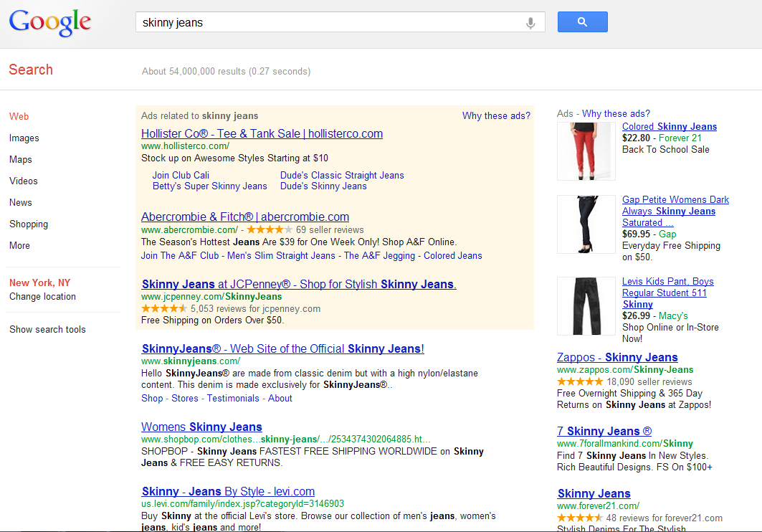Click www.hollisterco.com green URL
This screenshot has height=532, width=762.
click(x=185, y=146)
